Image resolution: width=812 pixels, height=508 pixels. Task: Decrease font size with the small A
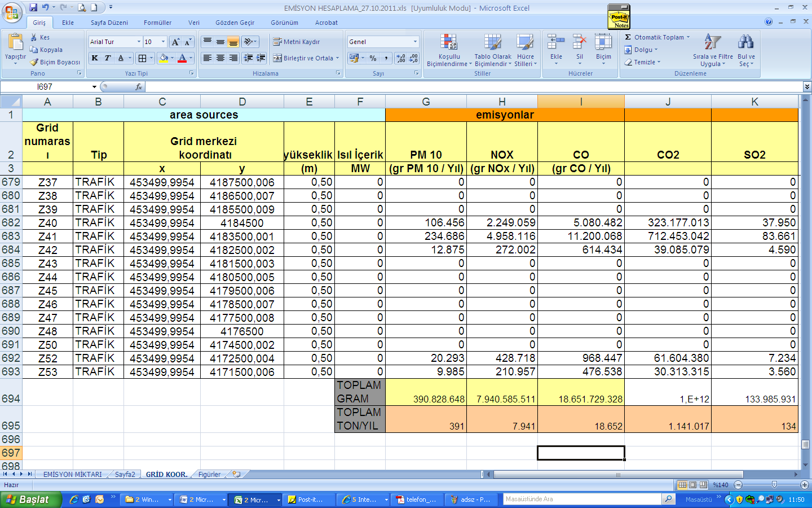pos(188,42)
